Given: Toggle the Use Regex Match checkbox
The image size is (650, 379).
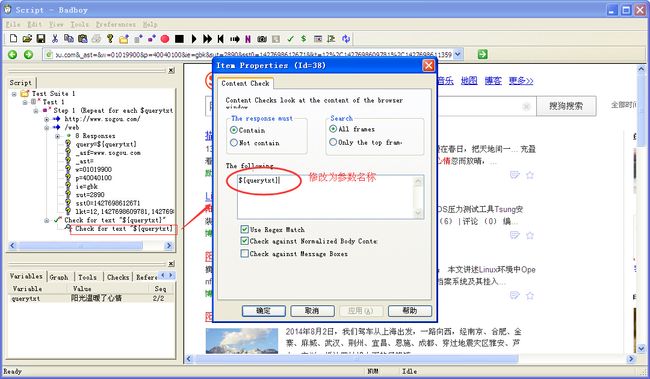Looking at the screenshot, I should 245,229.
